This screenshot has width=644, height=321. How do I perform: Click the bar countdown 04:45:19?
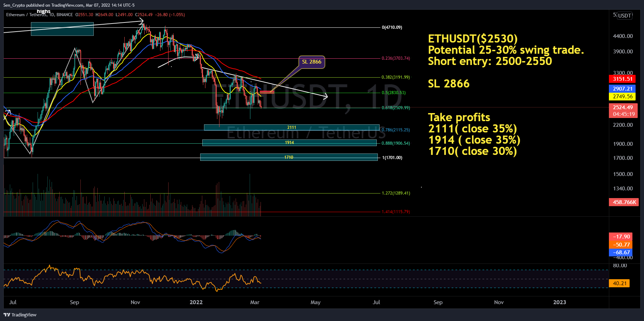[x=623, y=114]
